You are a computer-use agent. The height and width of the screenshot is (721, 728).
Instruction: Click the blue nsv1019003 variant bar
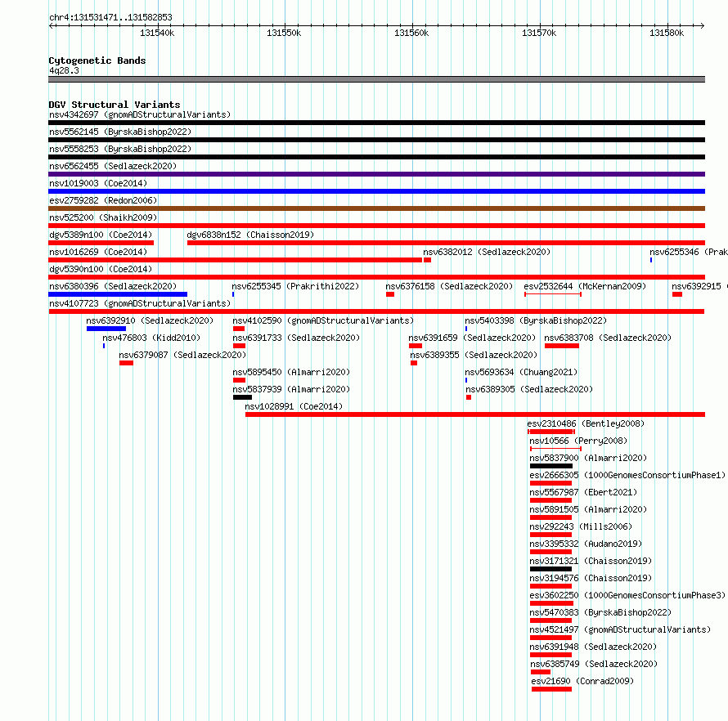pos(376,191)
